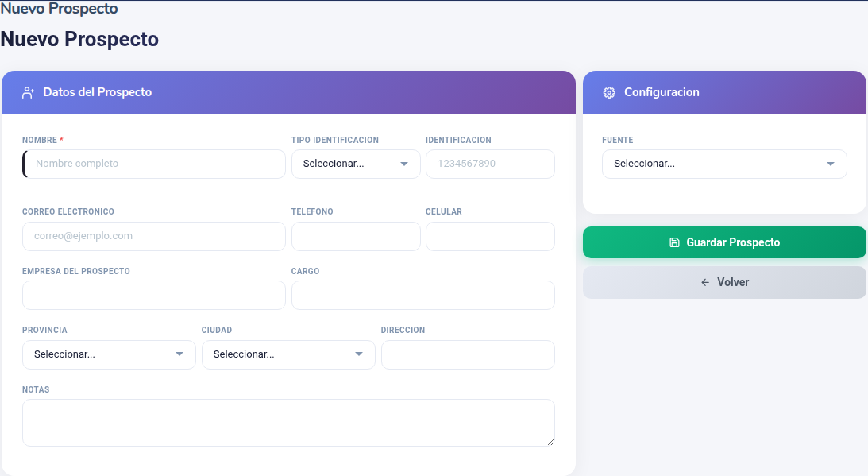Click the NOTAS field label

click(36, 389)
